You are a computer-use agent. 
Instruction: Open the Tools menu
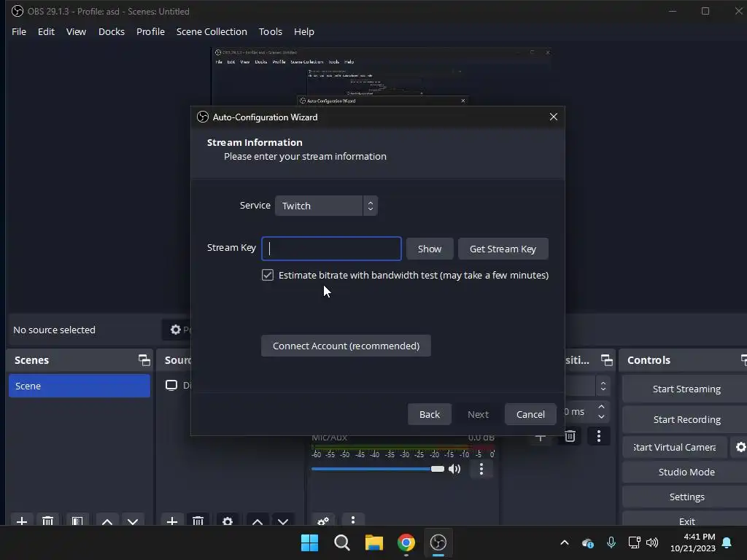point(270,31)
